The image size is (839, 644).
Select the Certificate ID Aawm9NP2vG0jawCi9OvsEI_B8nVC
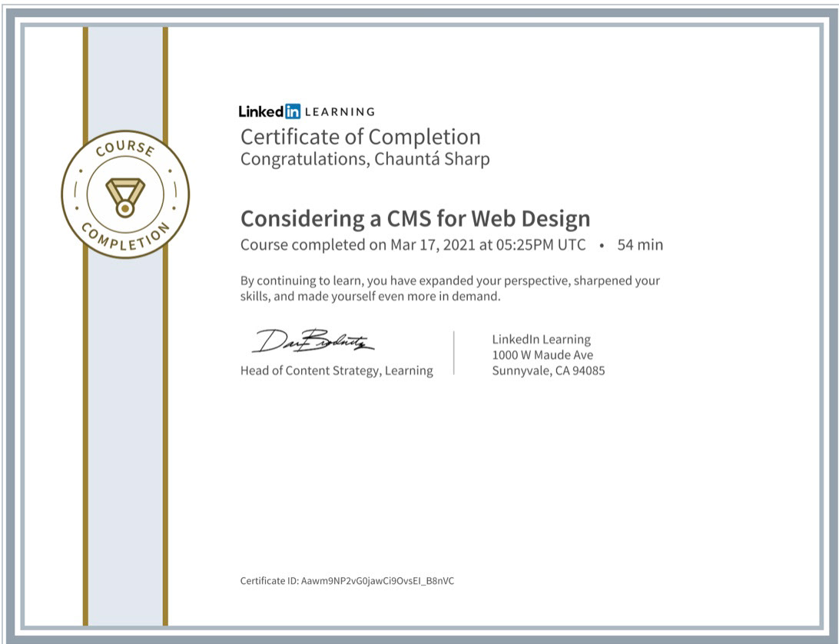tap(347, 581)
